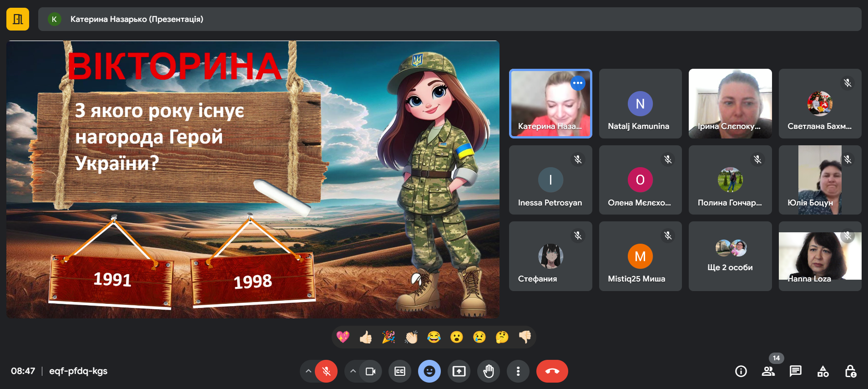Open host controls lock icon

coord(850,371)
